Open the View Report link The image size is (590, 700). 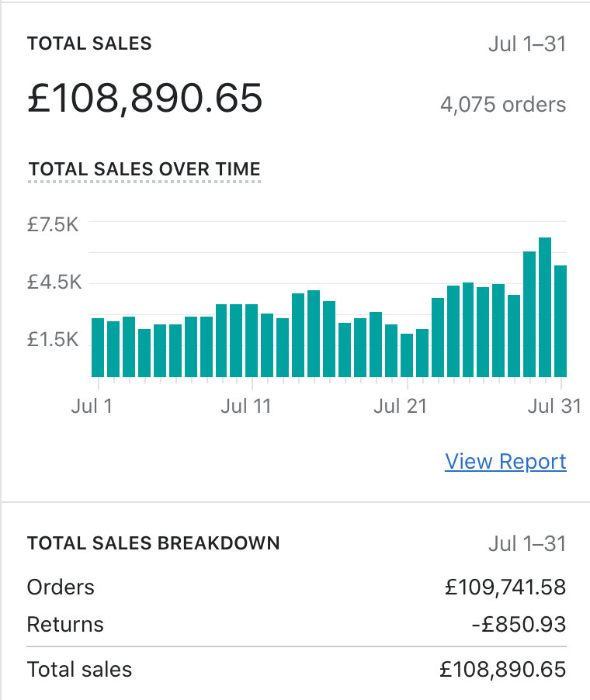tap(505, 462)
